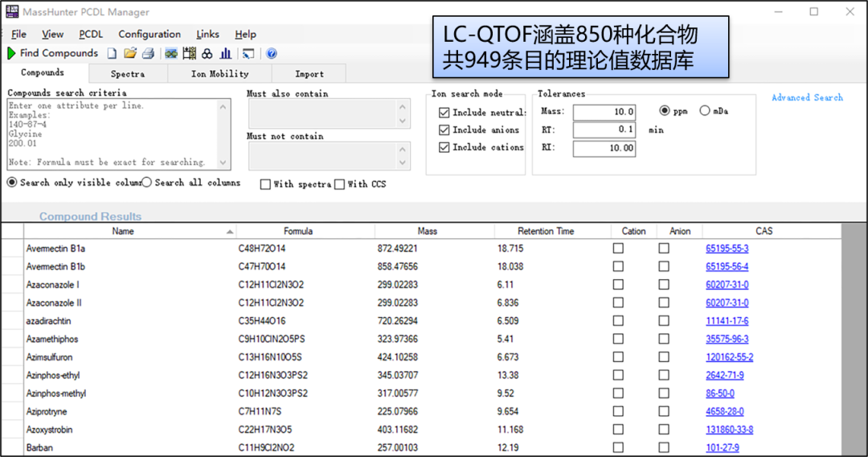The image size is (868, 457).
Task: Toggle Include anions checkbox
Action: point(444,130)
